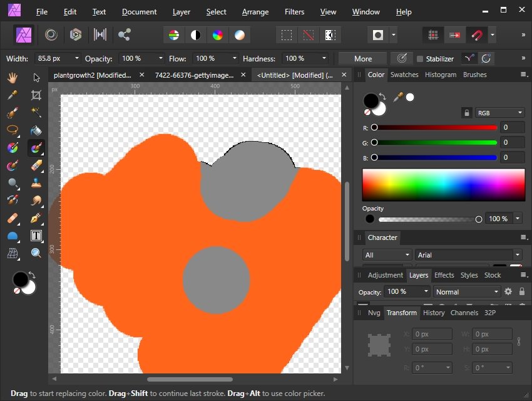
Task: Toggle the color lock beside RGB
Action: tap(467, 112)
